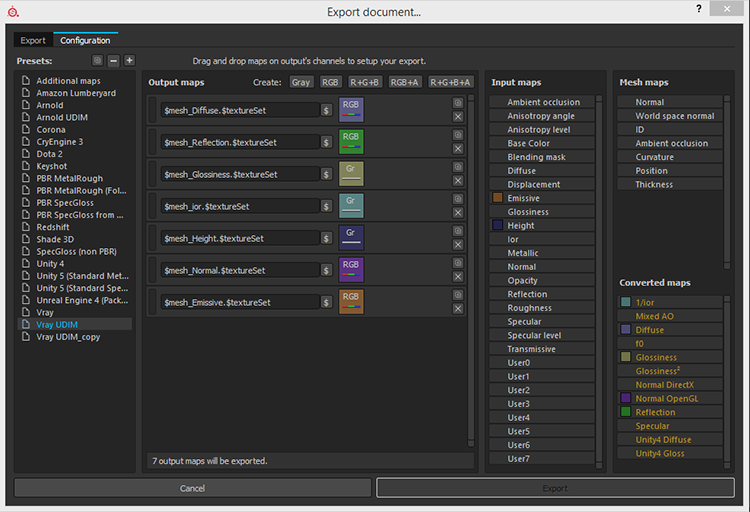Remove preset with minus icon
Viewport: 750px width, 512px height.
click(x=113, y=60)
